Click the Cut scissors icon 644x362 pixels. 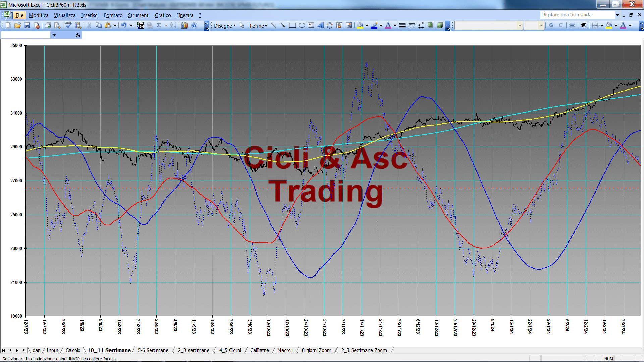pos(89,25)
